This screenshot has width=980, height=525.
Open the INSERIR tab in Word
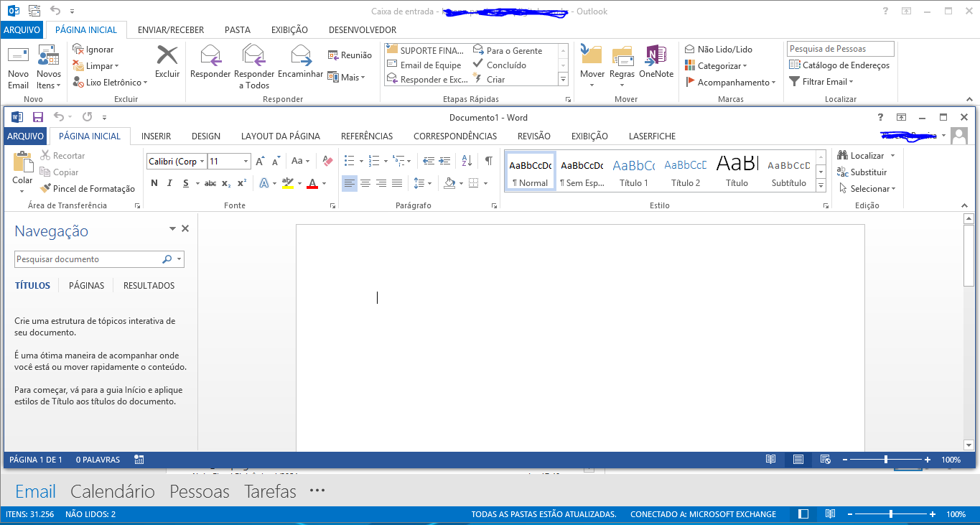click(156, 136)
